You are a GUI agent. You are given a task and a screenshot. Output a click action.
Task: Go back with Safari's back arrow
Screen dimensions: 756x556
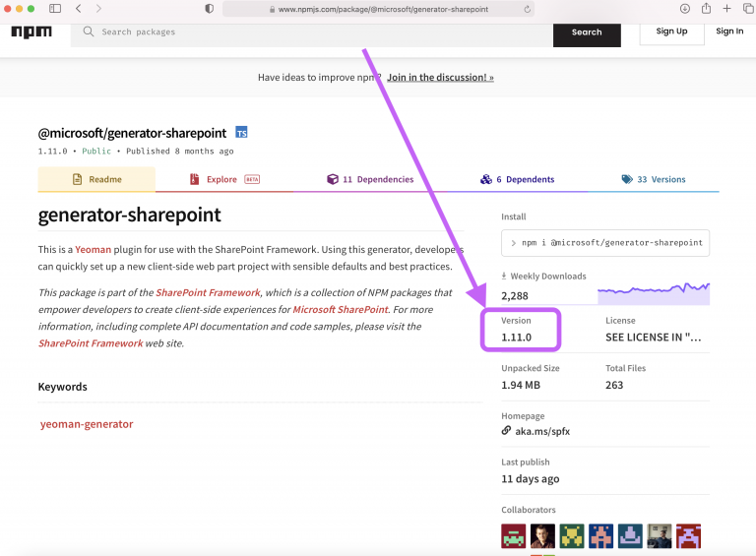[79, 9]
